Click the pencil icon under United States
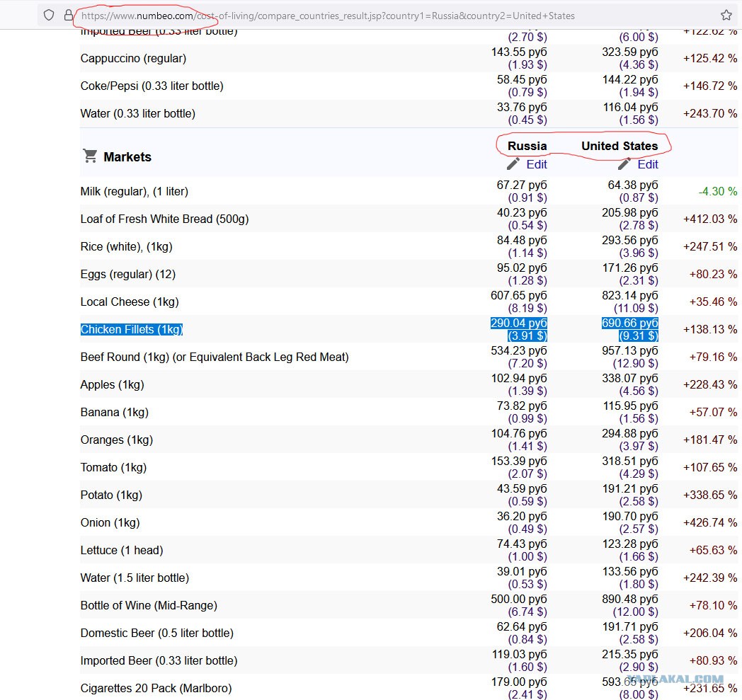Image resolution: width=742 pixels, height=700 pixels. (x=624, y=164)
